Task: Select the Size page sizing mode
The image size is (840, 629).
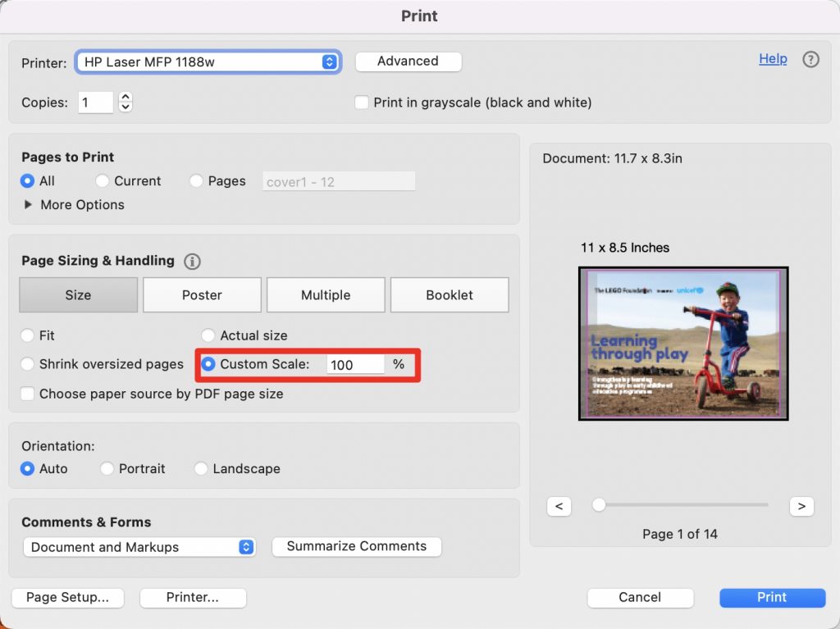Action: click(78, 294)
